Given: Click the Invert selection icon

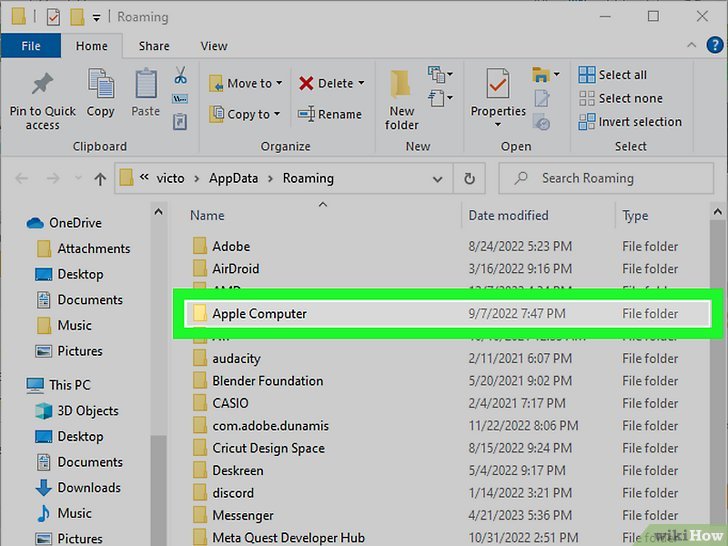Looking at the screenshot, I should tap(586, 122).
